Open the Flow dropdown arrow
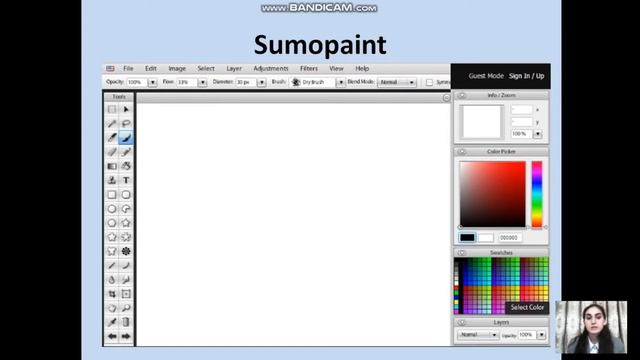The height and width of the screenshot is (360, 640). click(202, 82)
